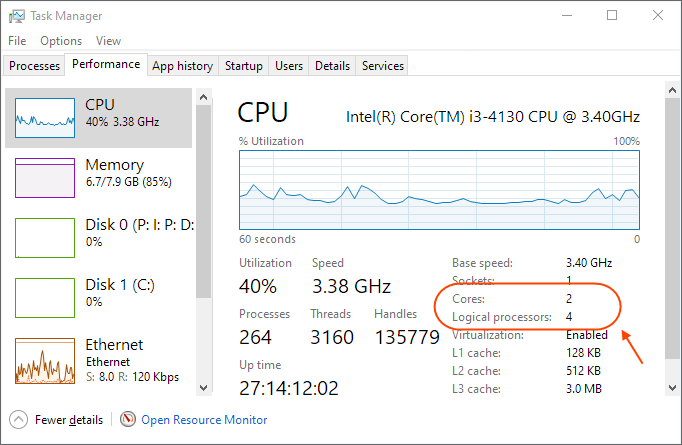Image resolution: width=682 pixels, height=445 pixels.
Task: Switch to the App history tab
Action: coord(182,66)
